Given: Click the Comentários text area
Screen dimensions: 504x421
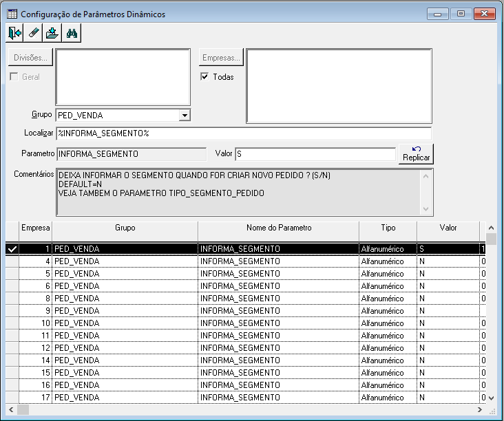Looking at the screenshot, I should coord(238,192).
